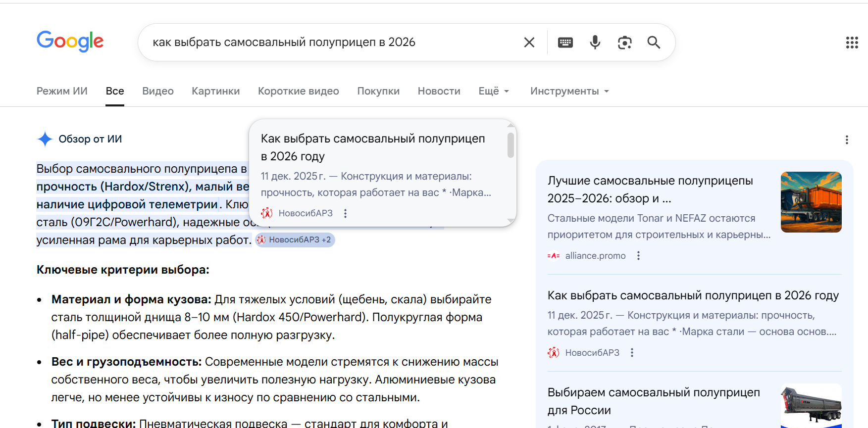868x428 pixels.
Task: Clear the search query text
Action: [529, 43]
